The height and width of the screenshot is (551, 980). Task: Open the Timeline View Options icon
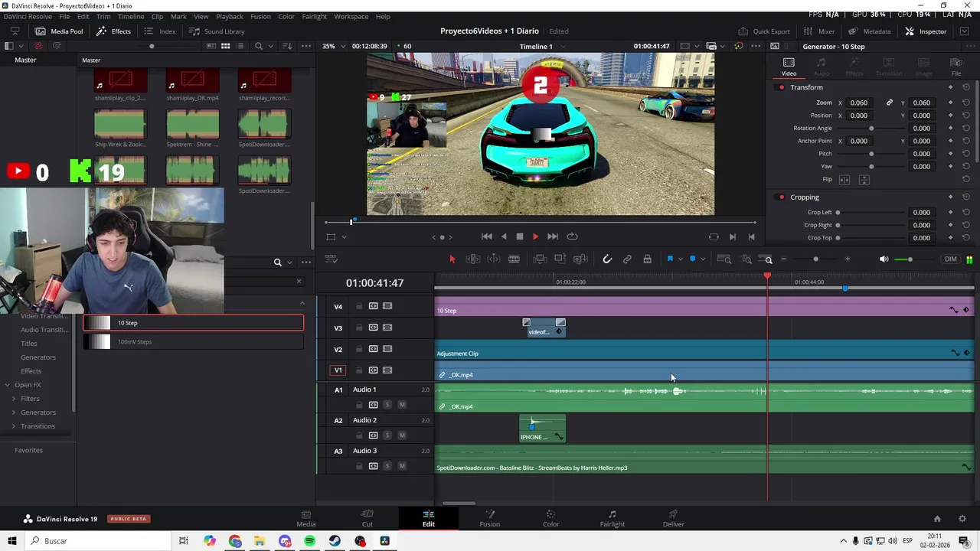click(332, 259)
